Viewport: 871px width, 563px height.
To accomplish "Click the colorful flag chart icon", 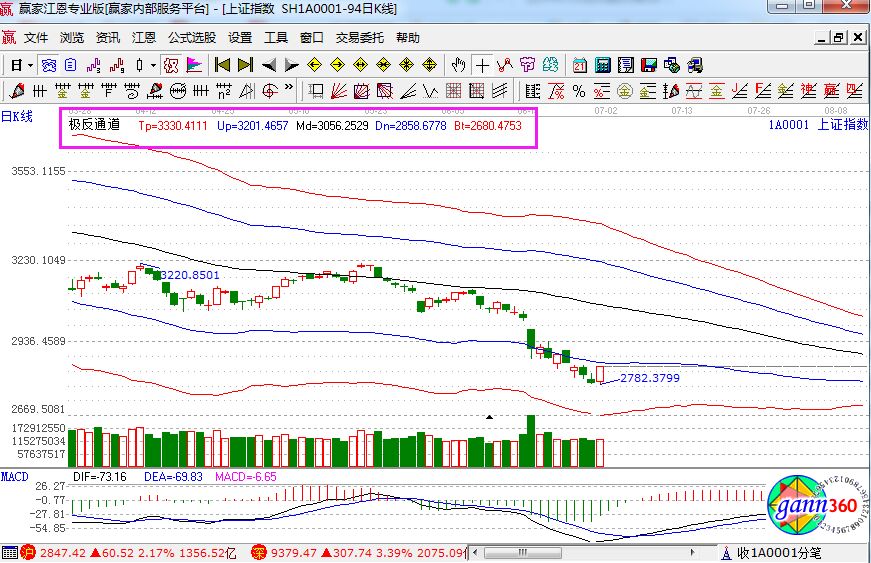I will (194, 65).
